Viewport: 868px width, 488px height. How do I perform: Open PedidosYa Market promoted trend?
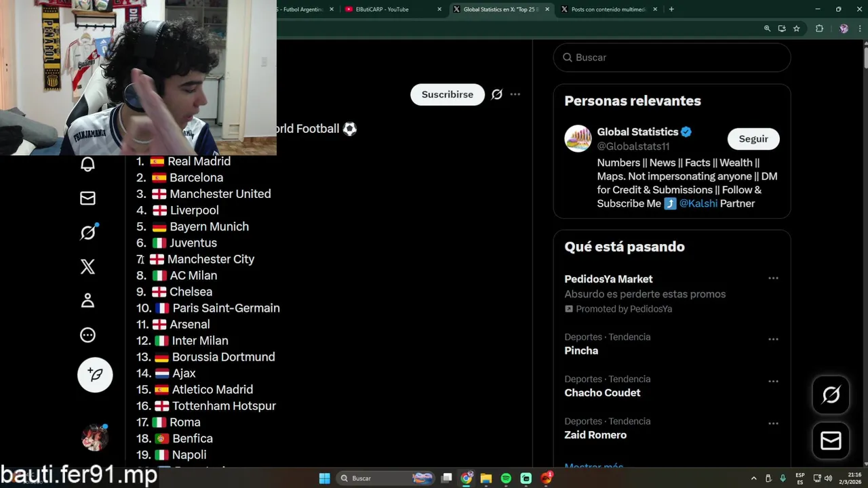pyautogui.click(x=608, y=279)
